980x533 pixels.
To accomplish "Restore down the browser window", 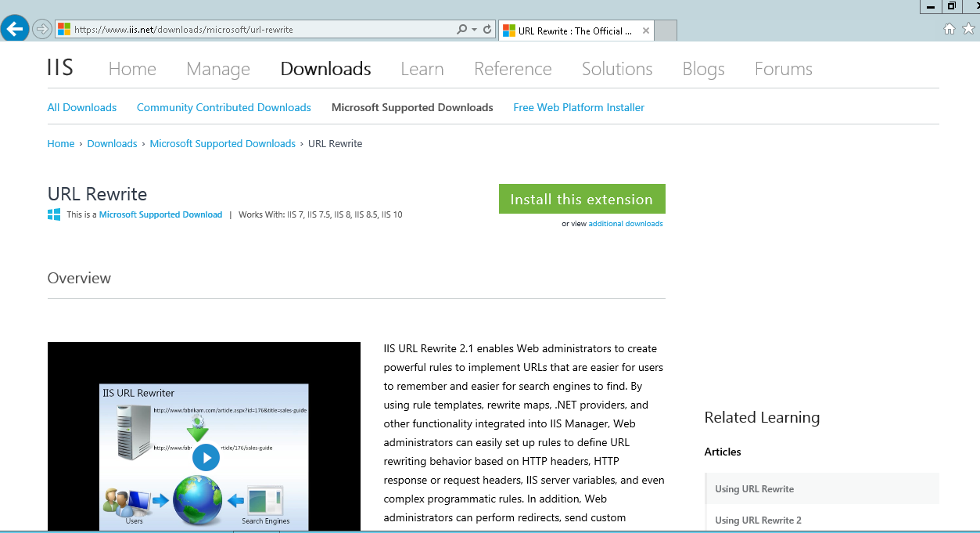I will coord(951,6).
